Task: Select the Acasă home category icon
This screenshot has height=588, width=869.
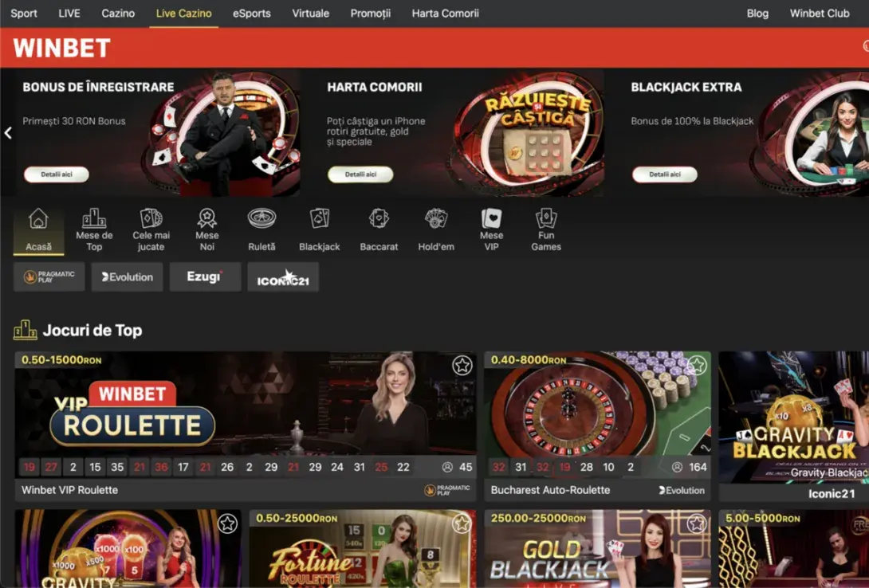Action: coord(38,229)
